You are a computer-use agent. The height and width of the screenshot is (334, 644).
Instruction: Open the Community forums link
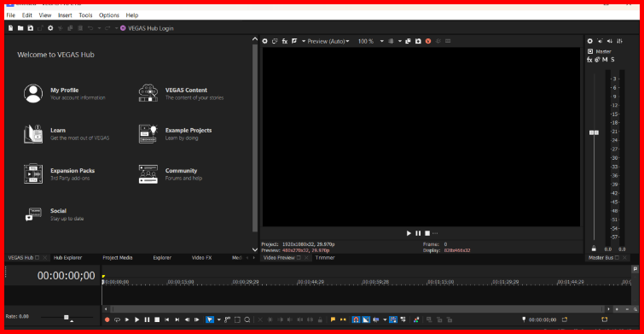coord(171,174)
